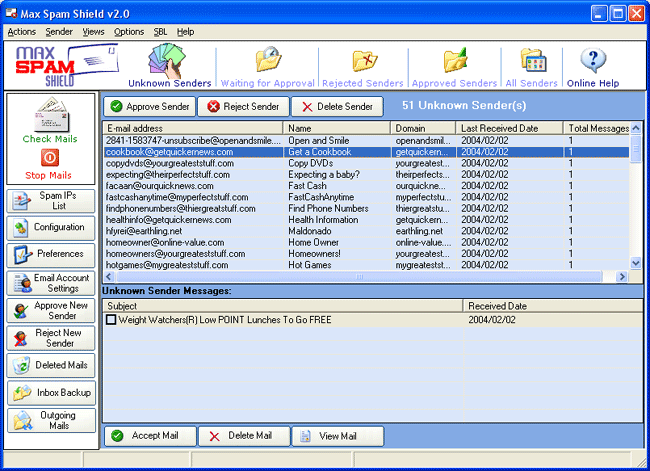
Task: Click the sender list scroll-up arrow
Action: (x=635, y=128)
